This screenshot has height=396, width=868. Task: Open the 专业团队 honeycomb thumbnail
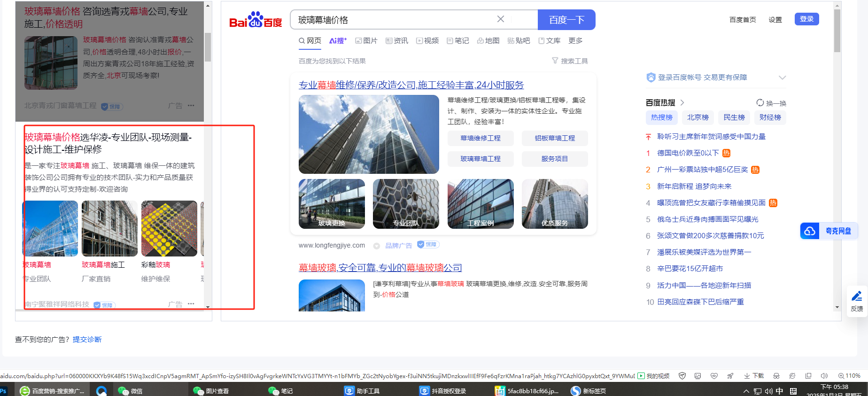(x=406, y=204)
